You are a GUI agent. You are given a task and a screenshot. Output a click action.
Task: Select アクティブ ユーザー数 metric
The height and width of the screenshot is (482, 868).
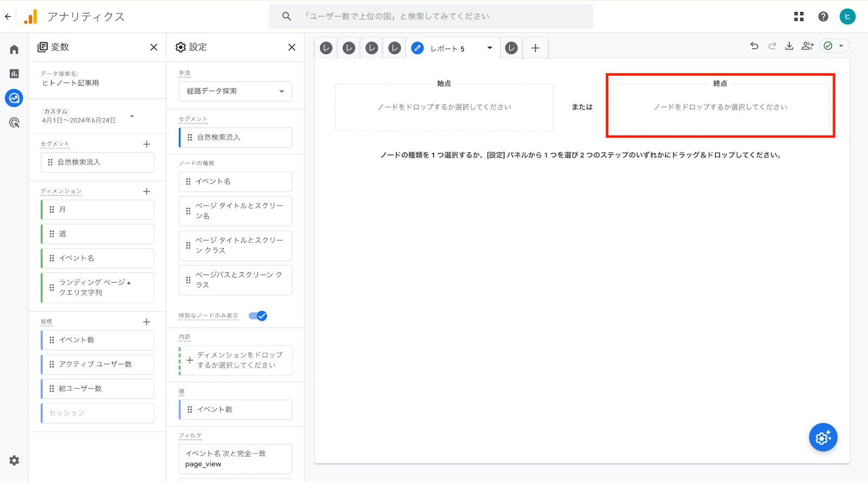pyautogui.click(x=98, y=364)
